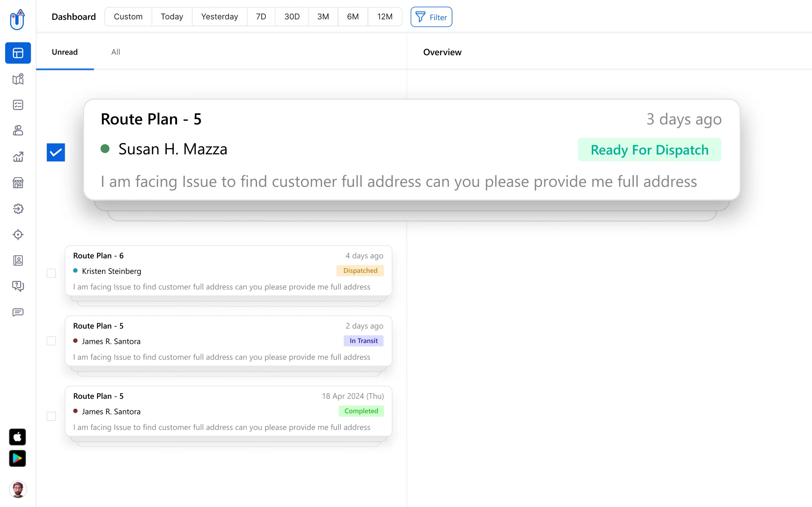Select the 7D time range dropdown
This screenshot has width=812, height=507.
tap(261, 16)
